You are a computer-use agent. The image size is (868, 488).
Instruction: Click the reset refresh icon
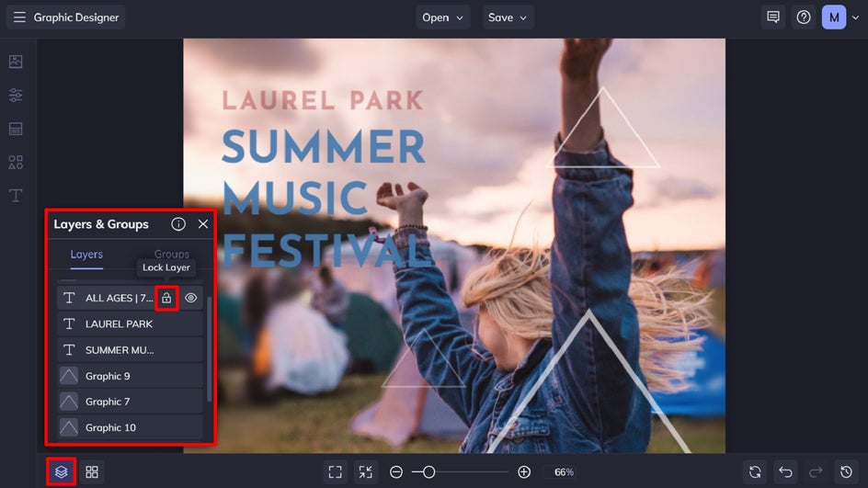755,472
